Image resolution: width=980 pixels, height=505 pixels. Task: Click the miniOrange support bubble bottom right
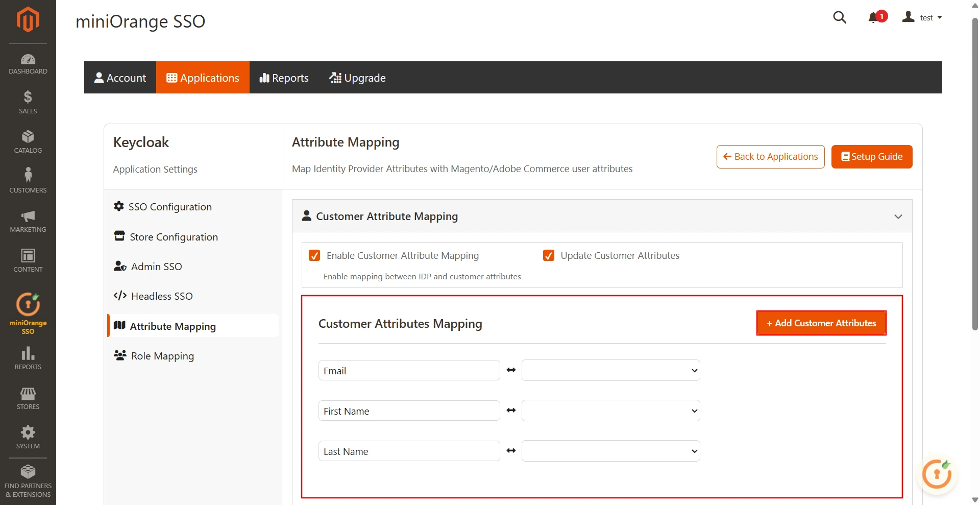click(937, 474)
